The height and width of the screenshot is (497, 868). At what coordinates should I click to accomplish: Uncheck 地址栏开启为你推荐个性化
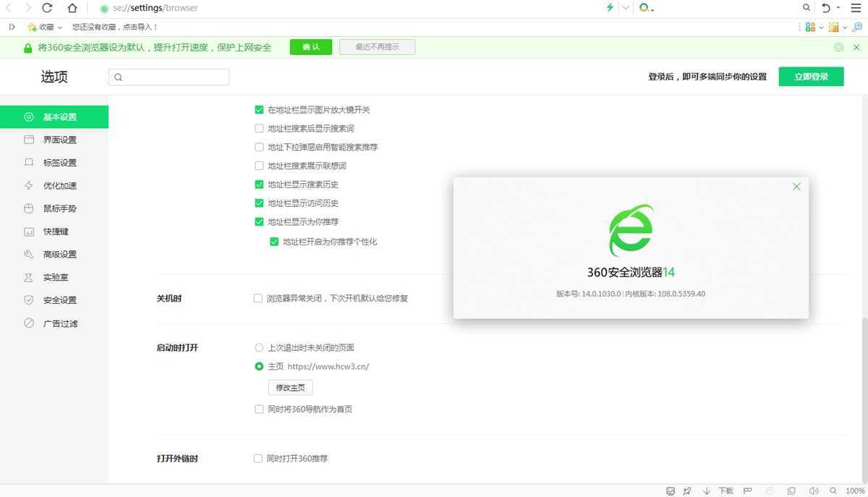click(x=274, y=242)
